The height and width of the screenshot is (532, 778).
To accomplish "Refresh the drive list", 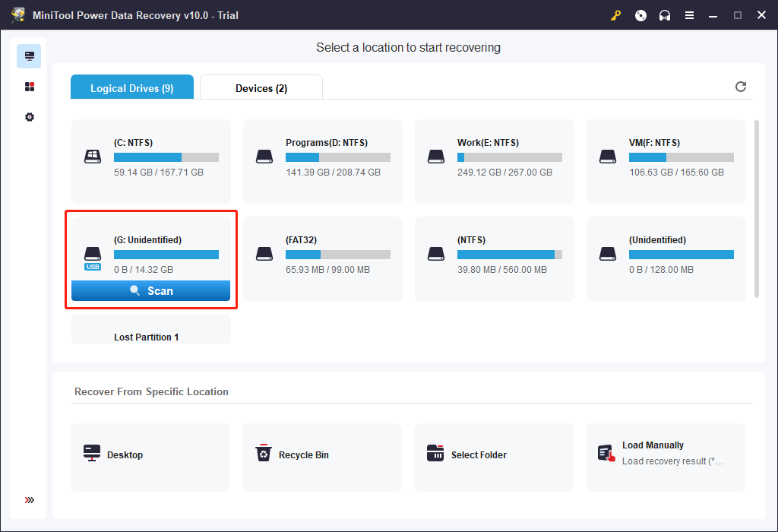I will point(741,87).
